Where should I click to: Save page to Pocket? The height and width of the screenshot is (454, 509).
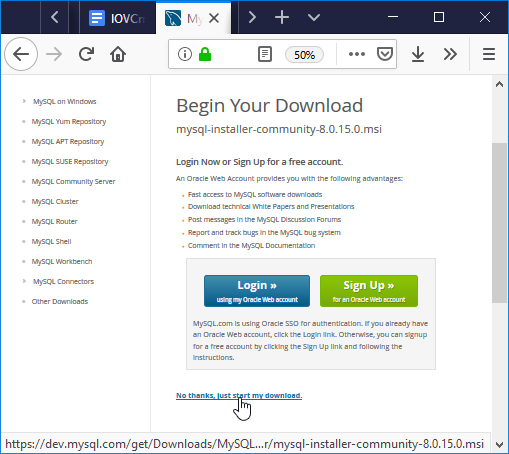(x=384, y=54)
